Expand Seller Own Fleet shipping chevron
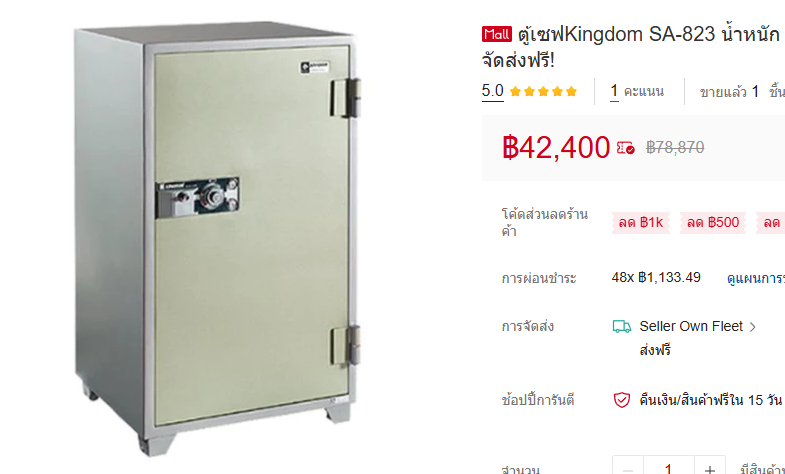 point(752,327)
